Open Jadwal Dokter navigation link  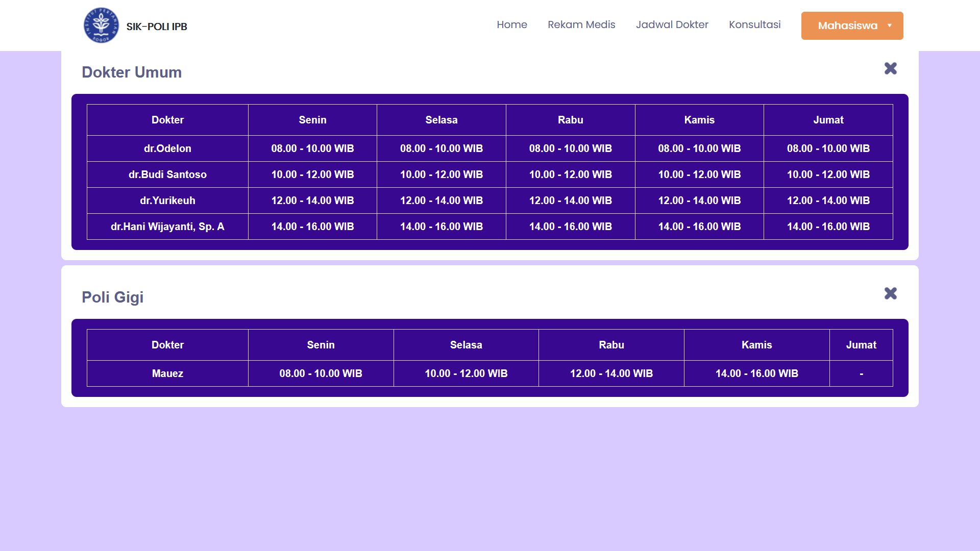672,24
